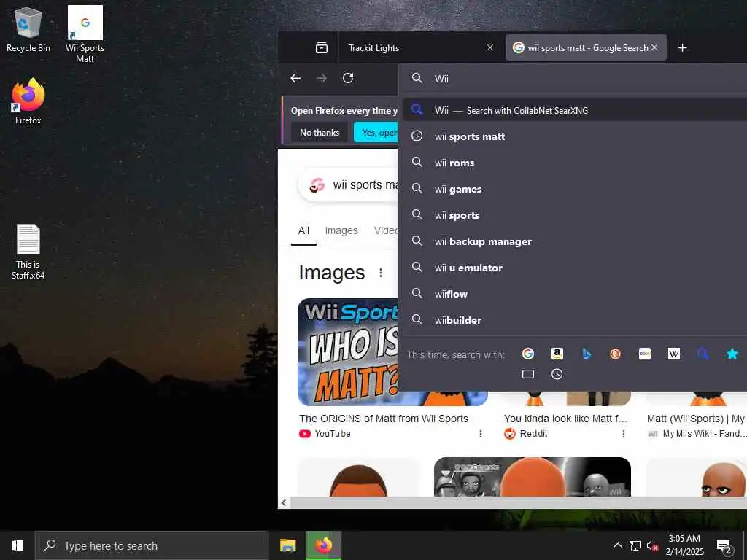Show hidden system tray icons

[x=617, y=545]
